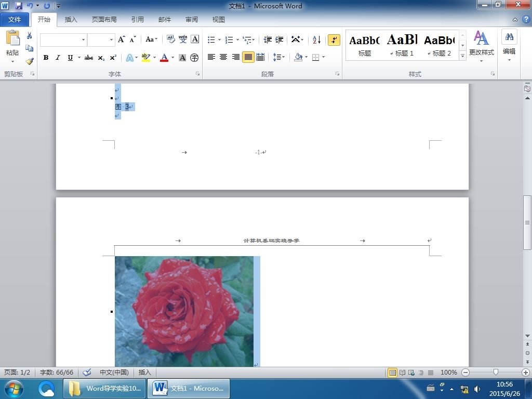
Task: Toggle Justify alignment
Action: (x=248, y=57)
